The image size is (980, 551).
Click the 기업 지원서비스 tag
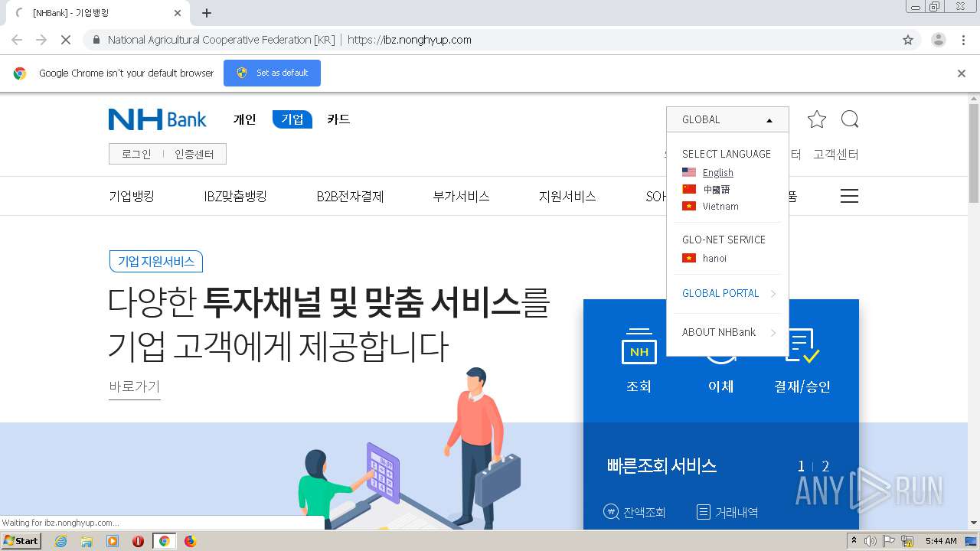coord(156,261)
